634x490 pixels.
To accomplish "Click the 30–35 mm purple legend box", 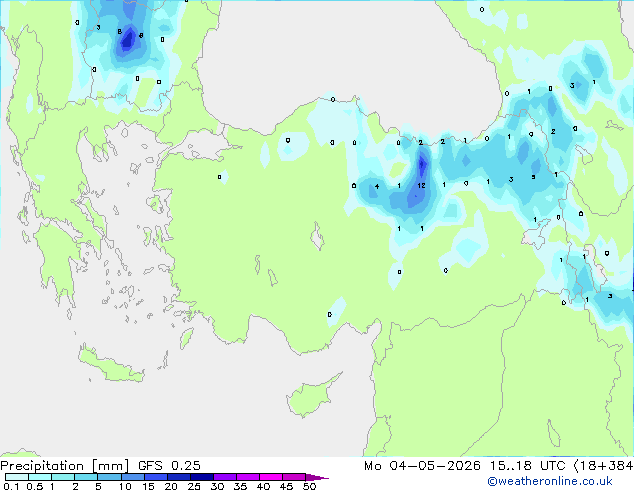I will point(224,477).
